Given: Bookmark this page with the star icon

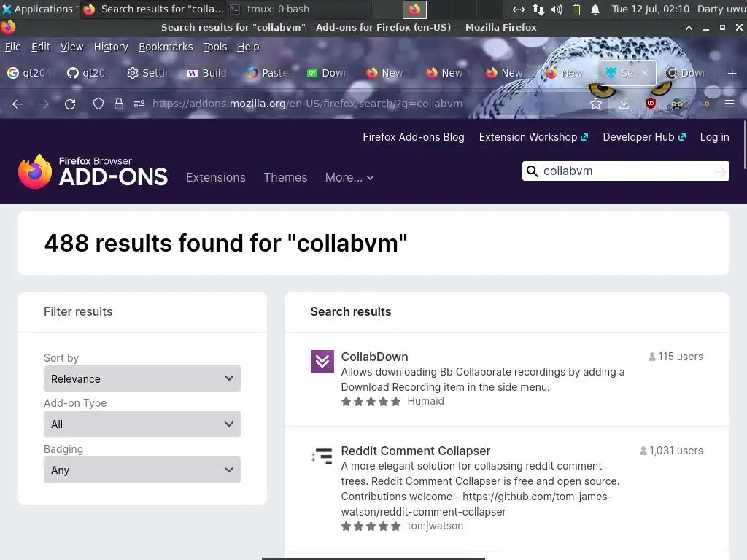Looking at the screenshot, I should 595,104.
